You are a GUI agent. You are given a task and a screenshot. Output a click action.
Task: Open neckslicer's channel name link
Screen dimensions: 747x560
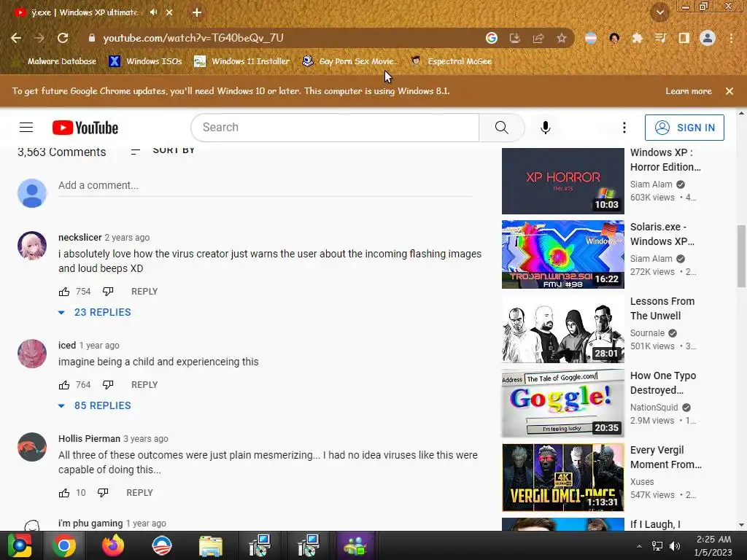[80, 237]
